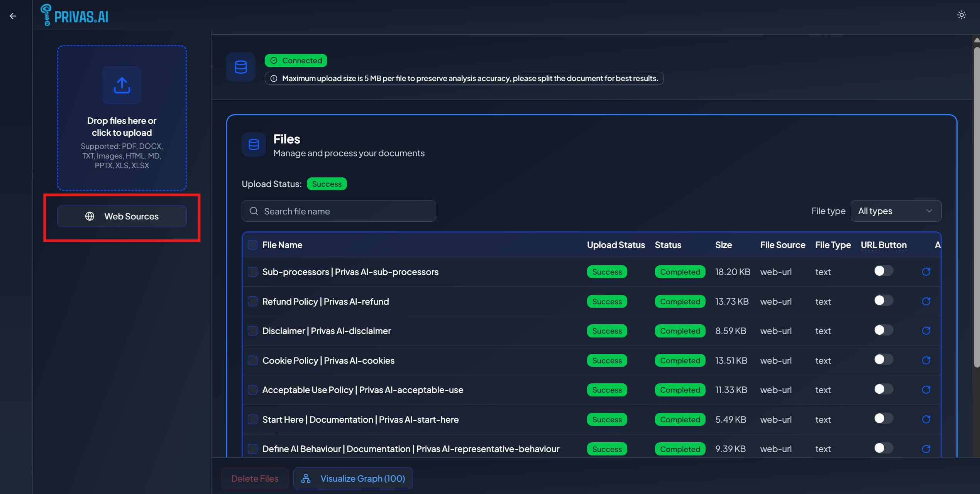The image size is (980, 494).
Task: Click the info icon in upload size notice
Action: pos(274,78)
